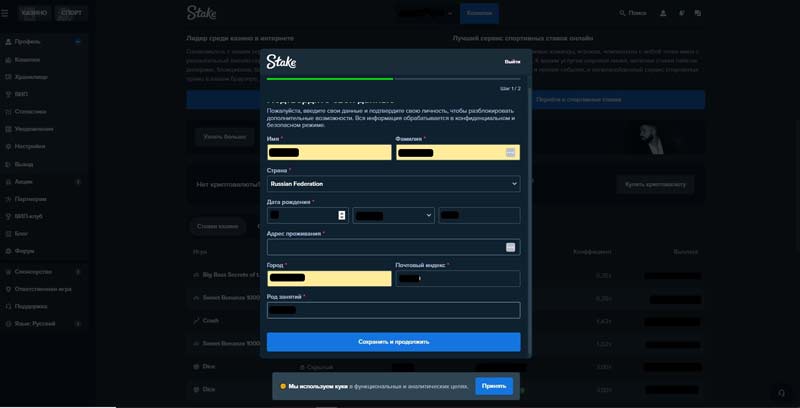Click the Почтовый индекс input field
Screen dimensions: 800x408
click(457, 279)
